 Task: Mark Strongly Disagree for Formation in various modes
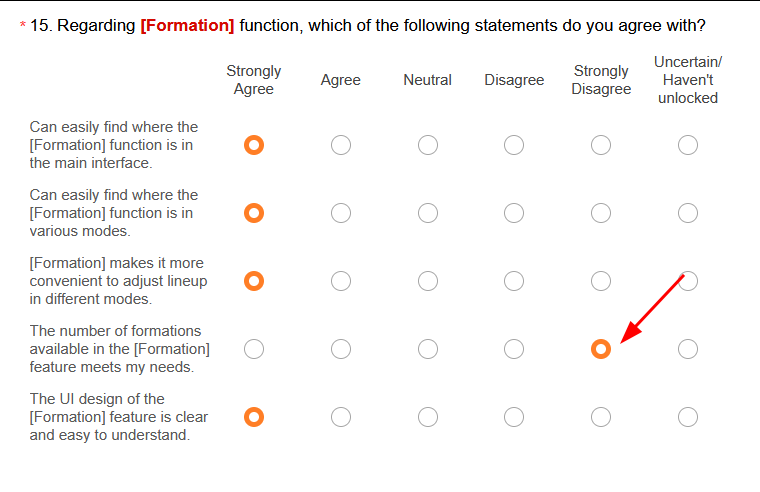(601, 213)
